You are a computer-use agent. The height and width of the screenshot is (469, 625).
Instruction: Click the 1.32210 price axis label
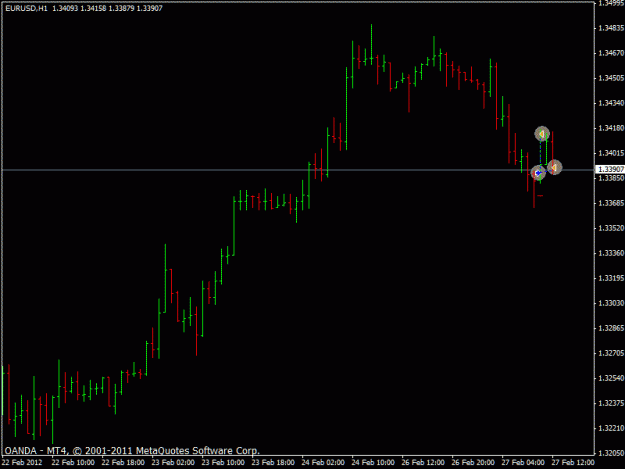pos(611,428)
